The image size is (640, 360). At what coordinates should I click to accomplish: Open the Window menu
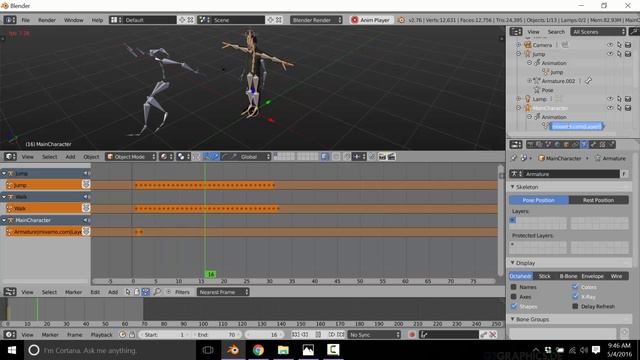click(x=73, y=20)
